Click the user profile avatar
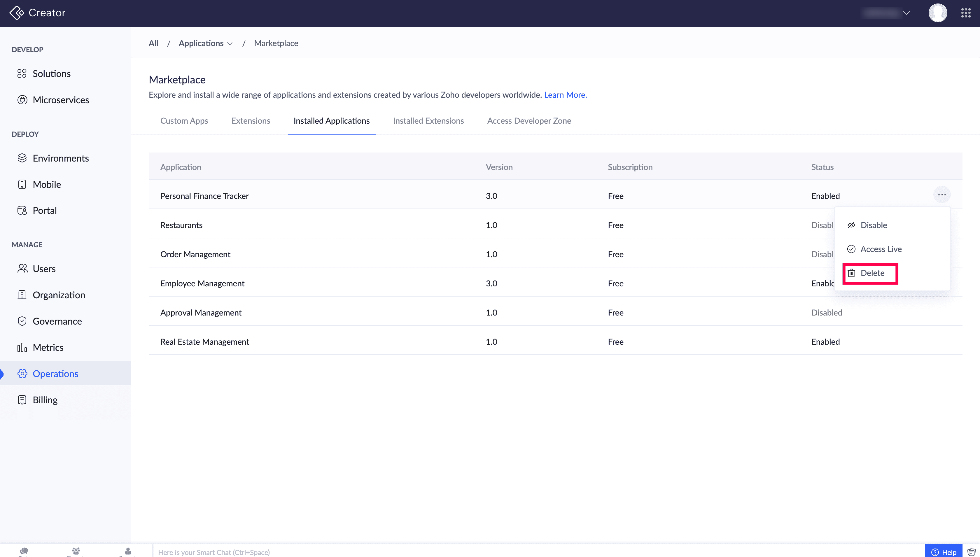This screenshot has height=557, width=980. click(x=937, y=13)
